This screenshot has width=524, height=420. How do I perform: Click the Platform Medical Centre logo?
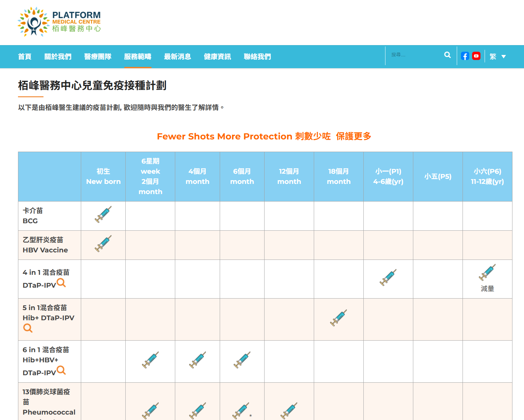click(x=59, y=22)
